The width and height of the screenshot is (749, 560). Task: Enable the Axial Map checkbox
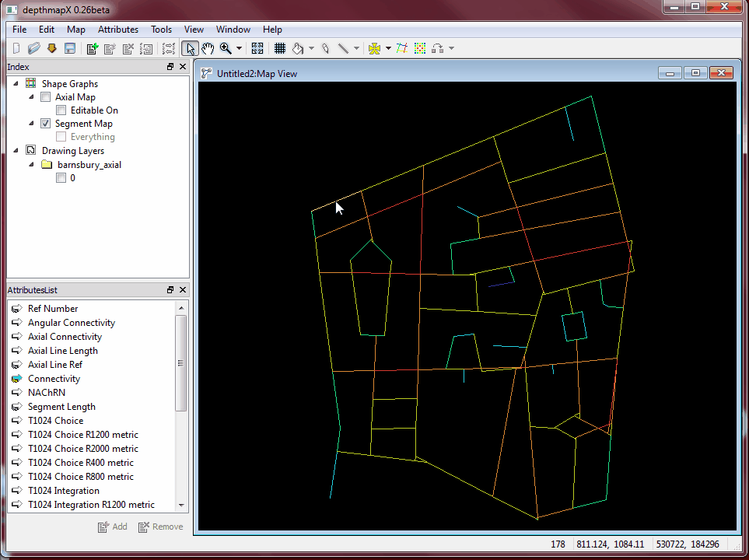tap(45, 97)
